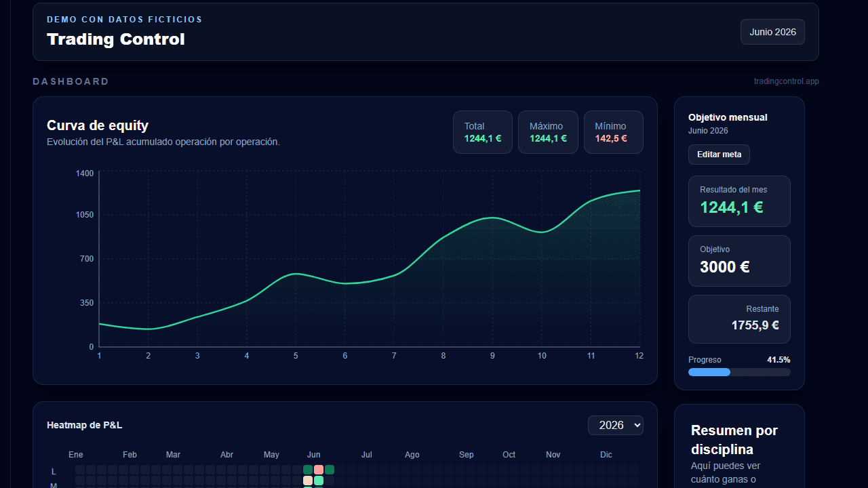Click the DEMO CON DATOS FICTICIOS label
The width and height of the screenshot is (868, 488).
[x=125, y=20]
